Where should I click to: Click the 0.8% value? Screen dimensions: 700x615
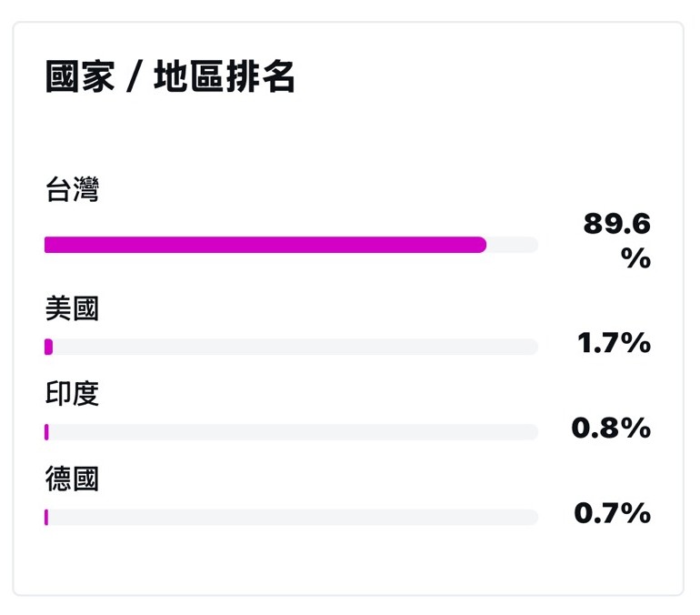611,428
